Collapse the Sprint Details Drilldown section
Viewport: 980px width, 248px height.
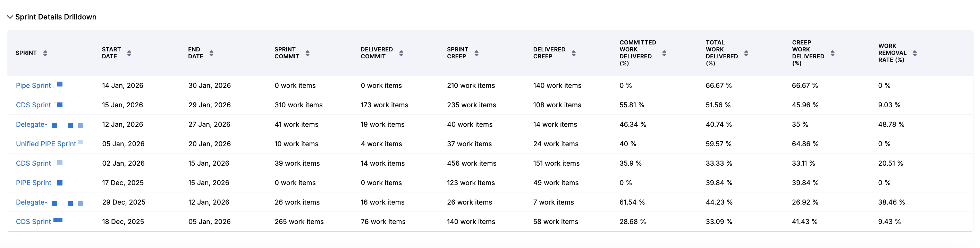pyautogui.click(x=10, y=17)
